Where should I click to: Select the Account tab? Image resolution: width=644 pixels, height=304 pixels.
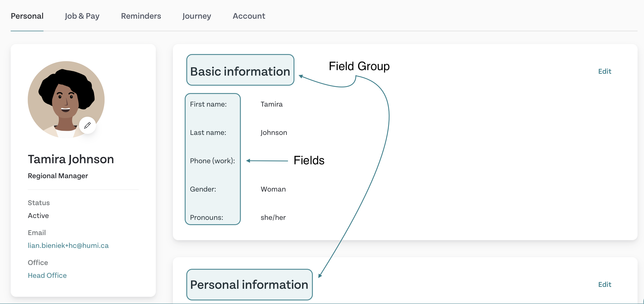point(249,16)
